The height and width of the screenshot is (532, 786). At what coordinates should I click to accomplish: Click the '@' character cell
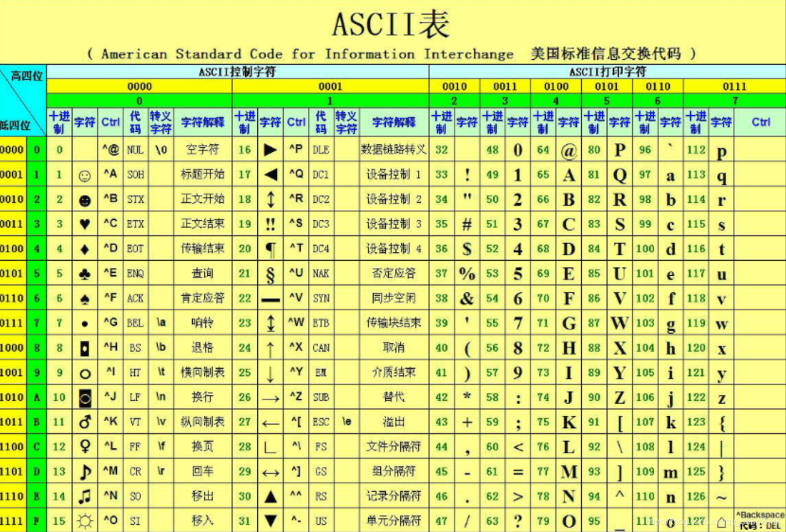(569, 151)
